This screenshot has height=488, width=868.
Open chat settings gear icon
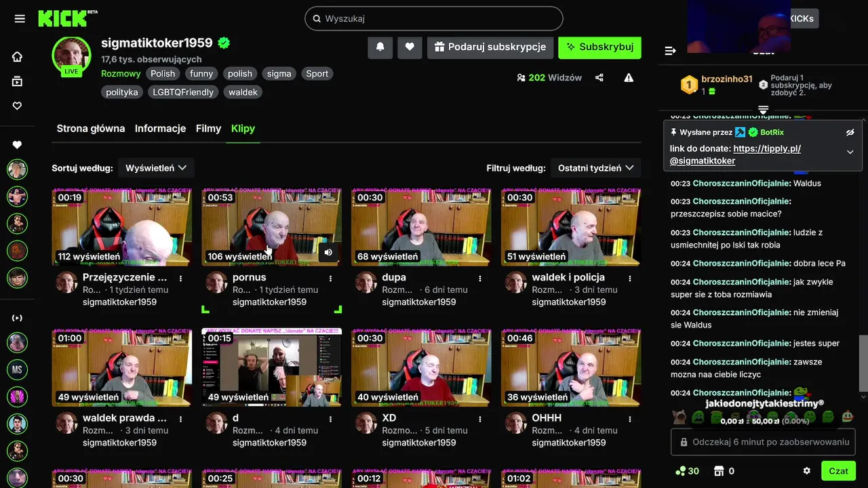click(x=807, y=470)
